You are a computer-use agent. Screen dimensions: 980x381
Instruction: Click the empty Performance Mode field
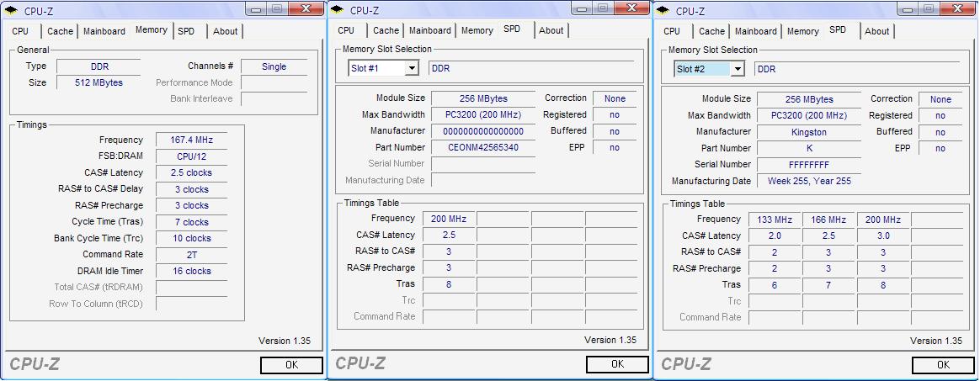pyautogui.click(x=274, y=82)
